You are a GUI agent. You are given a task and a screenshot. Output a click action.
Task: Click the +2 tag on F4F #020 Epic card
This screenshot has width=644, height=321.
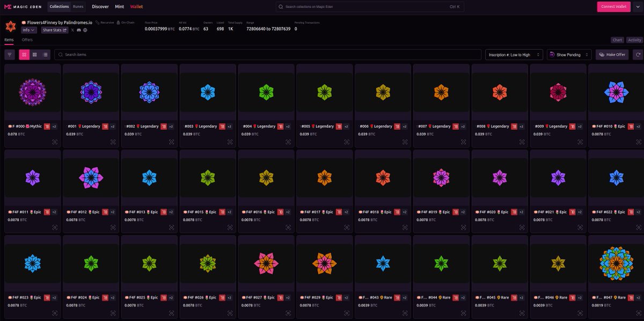[x=522, y=211]
